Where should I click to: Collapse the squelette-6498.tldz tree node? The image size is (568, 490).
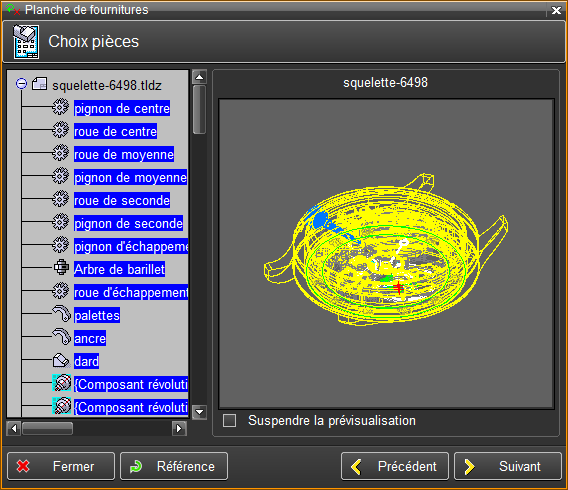tap(21, 84)
